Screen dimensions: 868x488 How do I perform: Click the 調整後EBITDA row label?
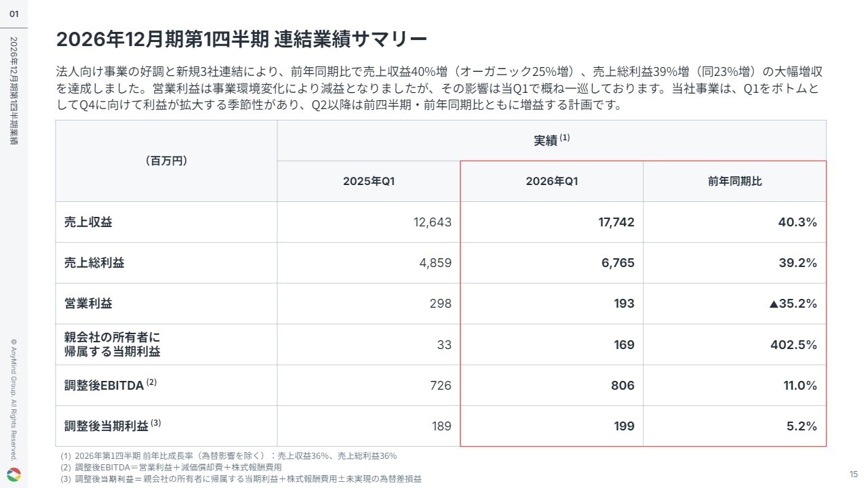[111, 385]
